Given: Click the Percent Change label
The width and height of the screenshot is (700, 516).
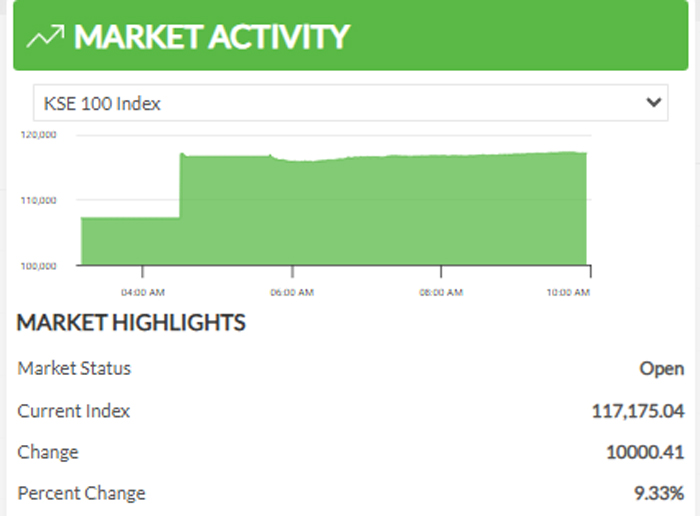Looking at the screenshot, I should click(81, 493).
